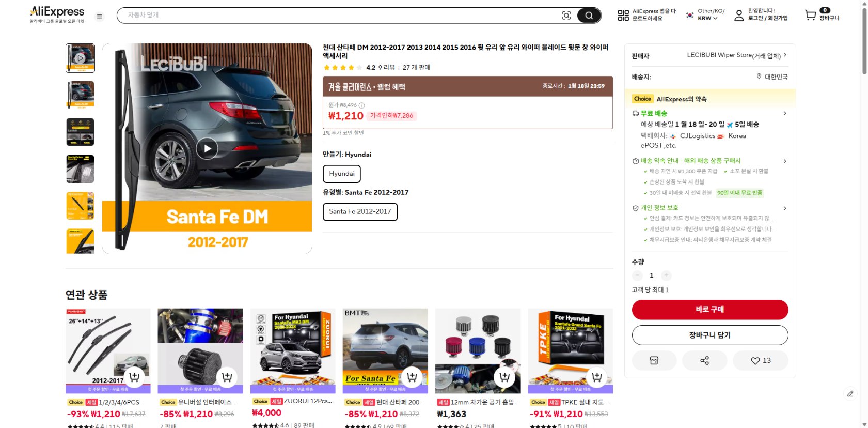Click the login account person icon
The width and height of the screenshot is (868, 428).
pos(739,15)
